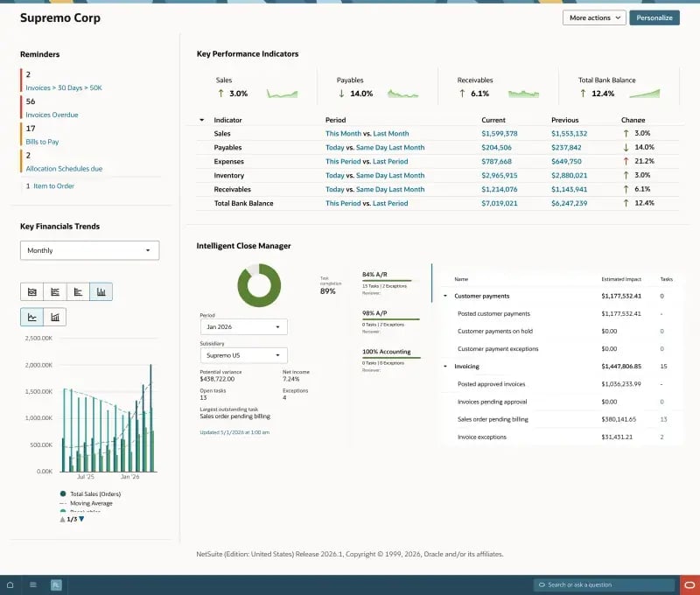700x595 pixels.
Task: Click the Change column header
Action: pyautogui.click(x=633, y=120)
